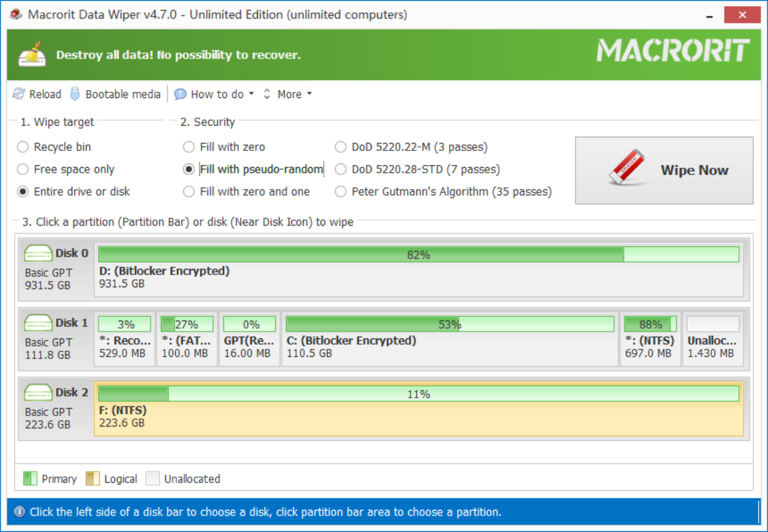Click the MACRORIT logo in the banner
768x532 pixels.
click(x=673, y=51)
